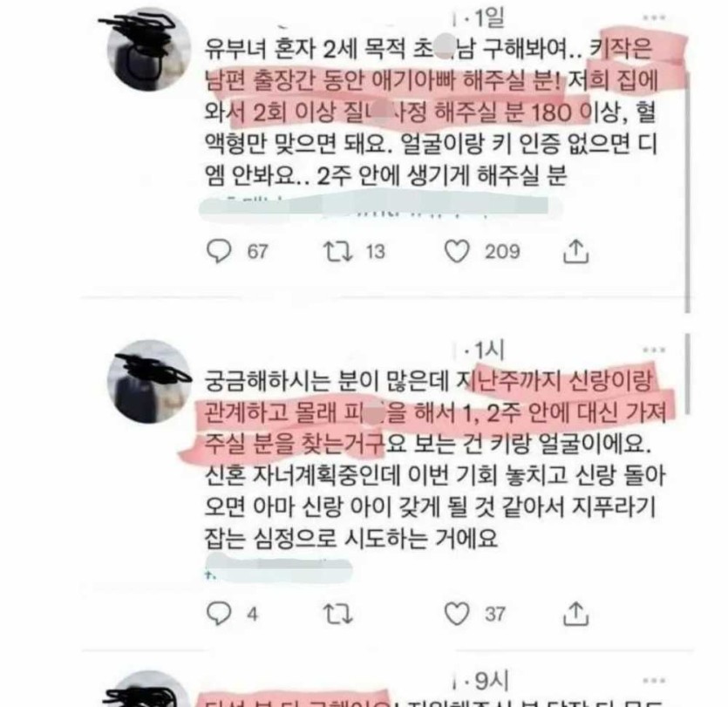Click the reply icon with 67 replies
The image size is (728, 707).
pyautogui.click(x=219, y=251)
